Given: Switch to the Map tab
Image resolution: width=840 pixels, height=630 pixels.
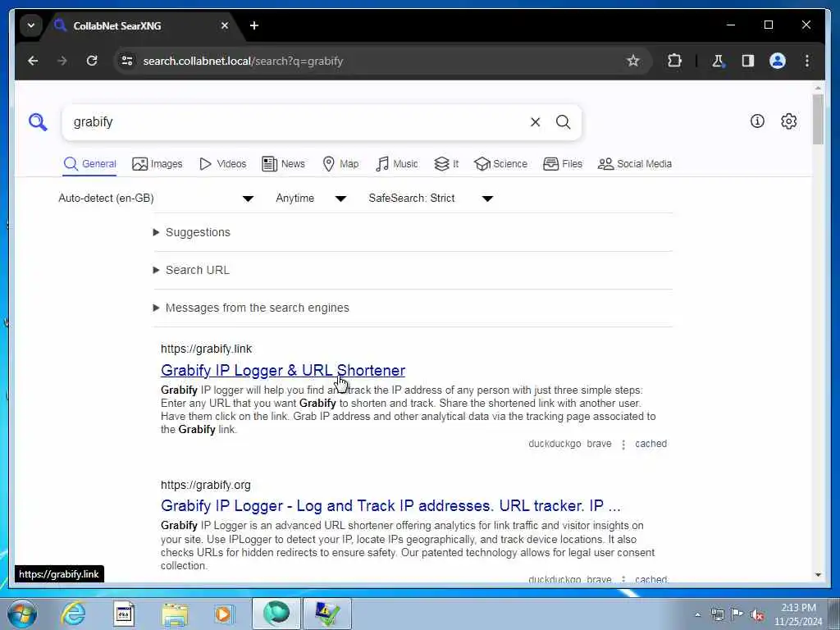Looking at the screenshot, I should (340, 164).
